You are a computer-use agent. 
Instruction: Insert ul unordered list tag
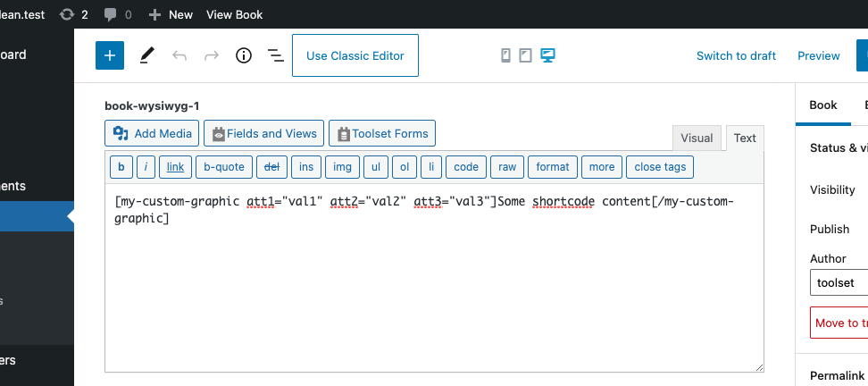[x=376, y=167]
